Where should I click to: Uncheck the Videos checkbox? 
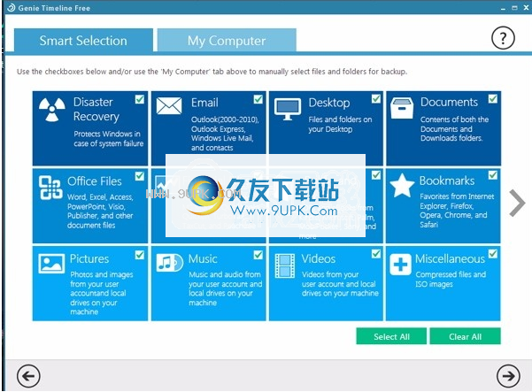pos(375,254)
